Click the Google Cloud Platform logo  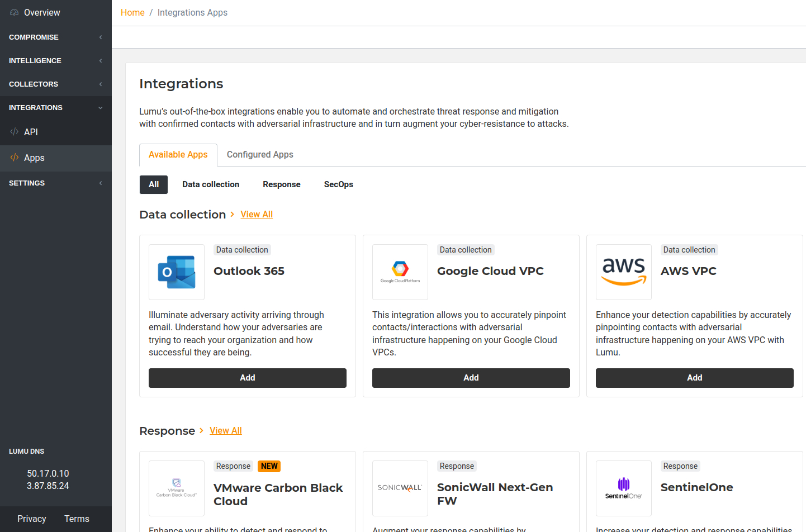(x=400, y=272)
